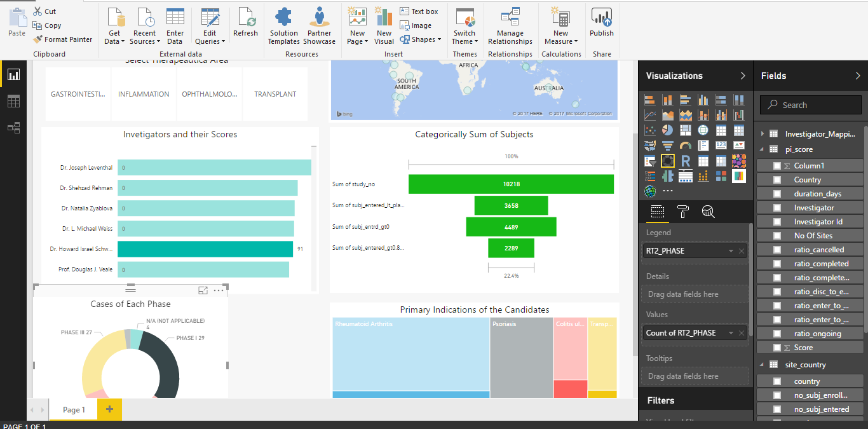Viewport: 868px width, 429px height.
Task: Check the ratio_cancelled field checkbox
Action: [776, 250]
